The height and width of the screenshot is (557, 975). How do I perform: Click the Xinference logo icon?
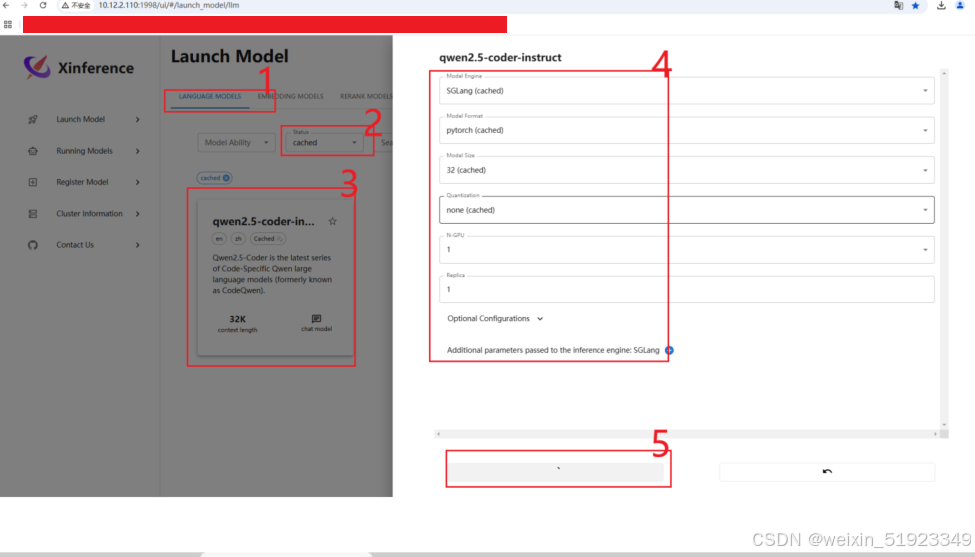pos(37,67)
